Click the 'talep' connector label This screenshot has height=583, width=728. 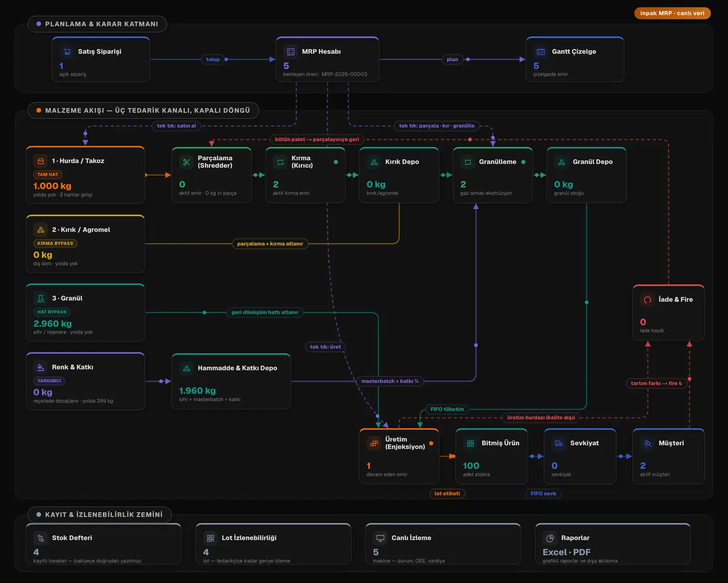213,60
